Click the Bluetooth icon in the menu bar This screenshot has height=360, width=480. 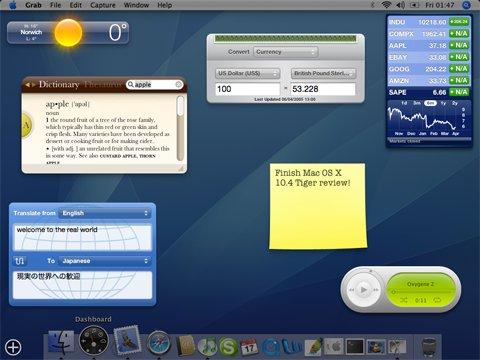tap(373, 5)
